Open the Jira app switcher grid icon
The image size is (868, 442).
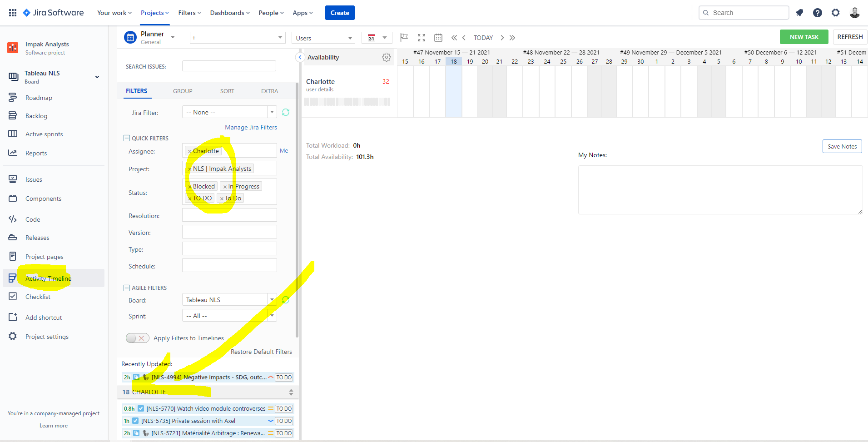click(x=13, y=13)
